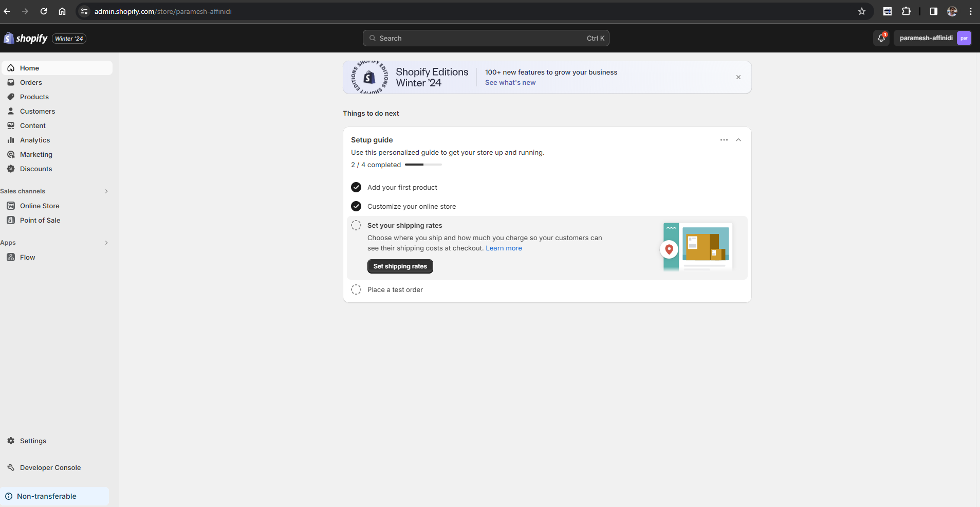Click the Settings gear icon
This screenshot has height=507, width=980.
point(11,441)
